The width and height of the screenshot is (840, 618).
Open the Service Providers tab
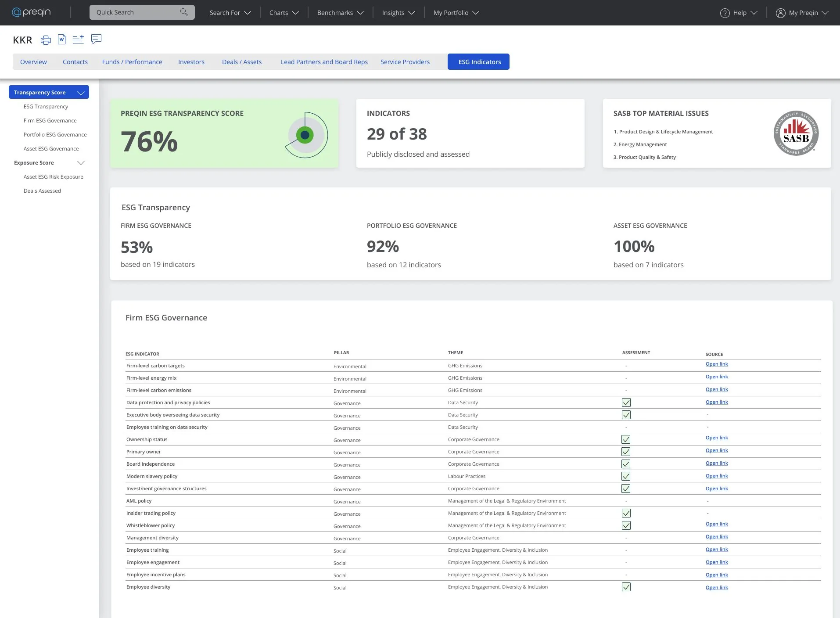pos(405,62)
